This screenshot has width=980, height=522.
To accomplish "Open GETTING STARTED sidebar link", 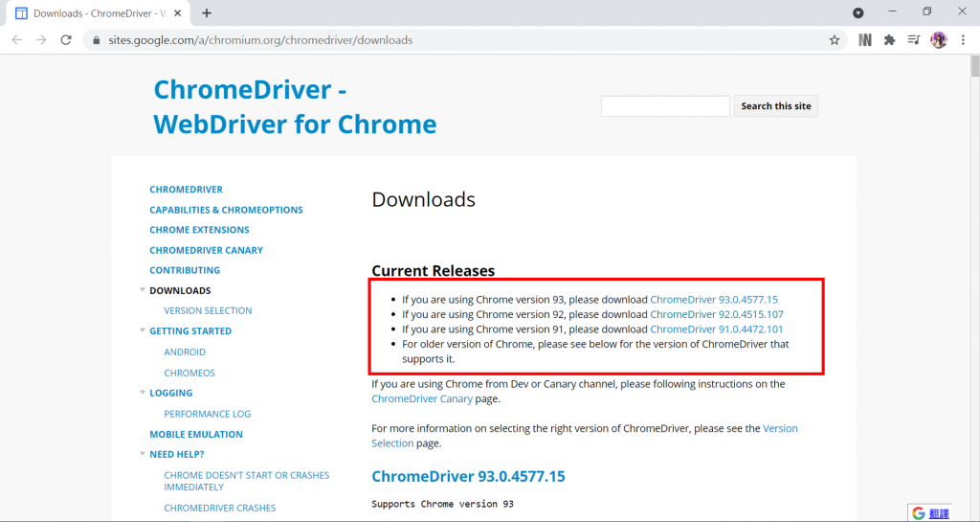I will coord(190,331).
